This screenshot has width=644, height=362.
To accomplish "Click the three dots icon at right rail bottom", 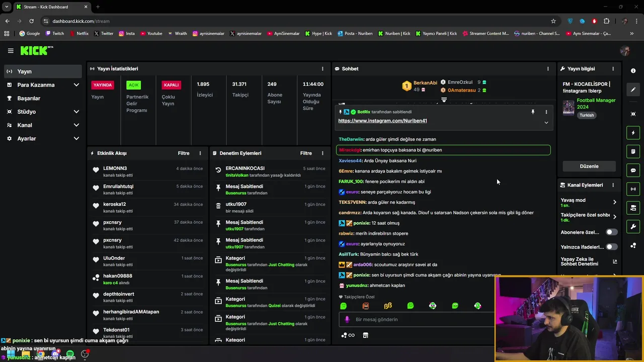I will pos(633,245).
